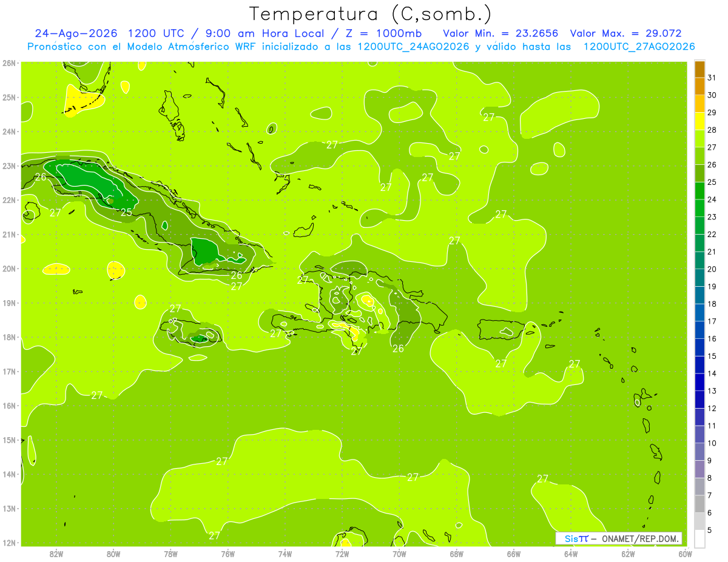
Task: Click the title "Temperatura (C,somb.)"
Action: point(371,13)
